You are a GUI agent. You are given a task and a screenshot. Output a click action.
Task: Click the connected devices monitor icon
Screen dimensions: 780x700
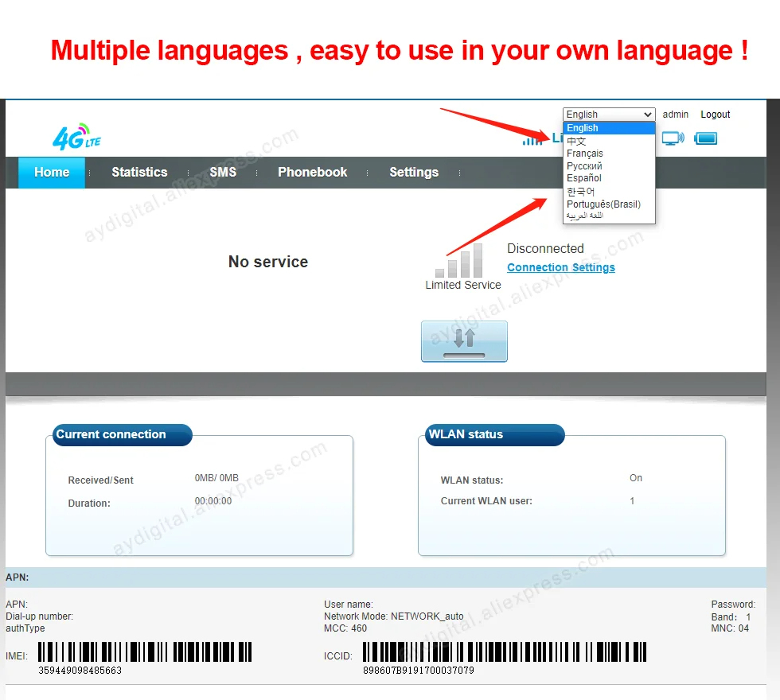pyautogui.click(x=673, y=138)
